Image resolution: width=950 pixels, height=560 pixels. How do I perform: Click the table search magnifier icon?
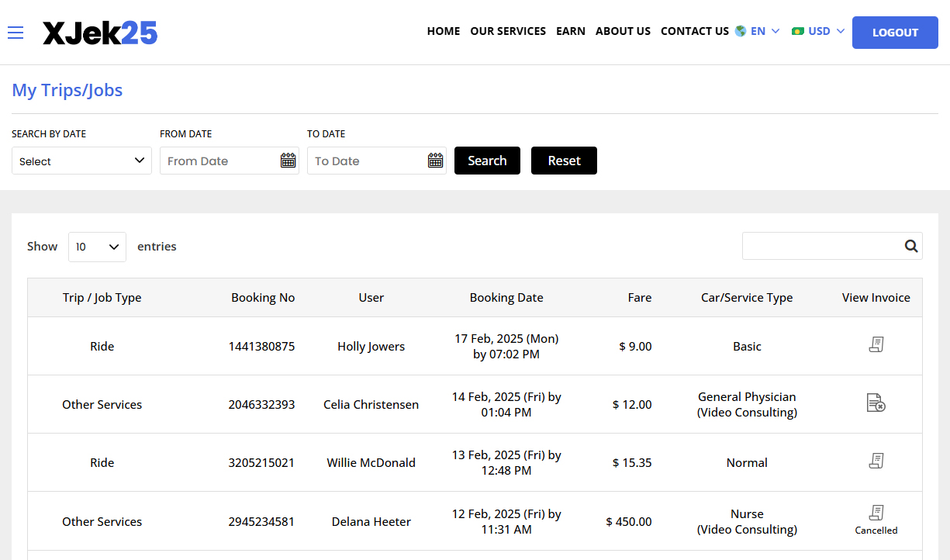pyautogui.click(x=910, y=246)
